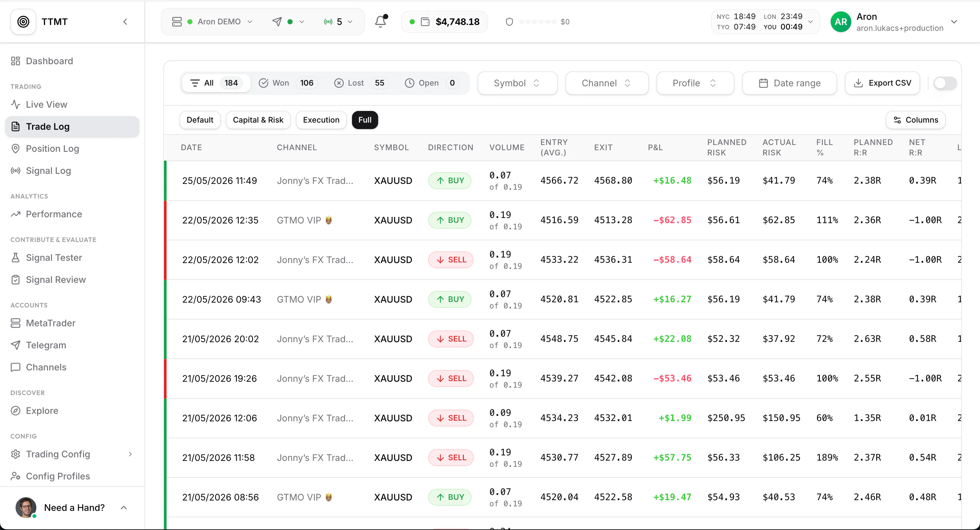The width and height of the screenshot is (980, 530).
Task: Click the Trade Log document icon in sidebar
Action: coord(16,126)
